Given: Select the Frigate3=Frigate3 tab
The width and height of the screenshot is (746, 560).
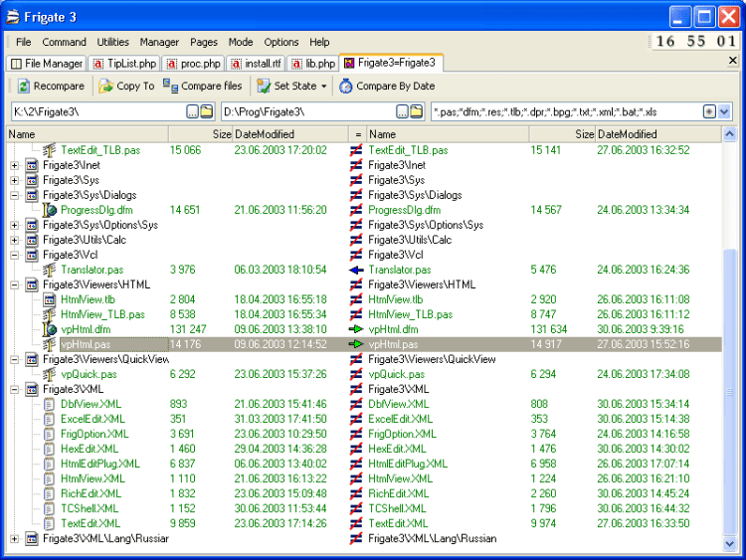Looking at the screenshot, I should coord(391,63).
